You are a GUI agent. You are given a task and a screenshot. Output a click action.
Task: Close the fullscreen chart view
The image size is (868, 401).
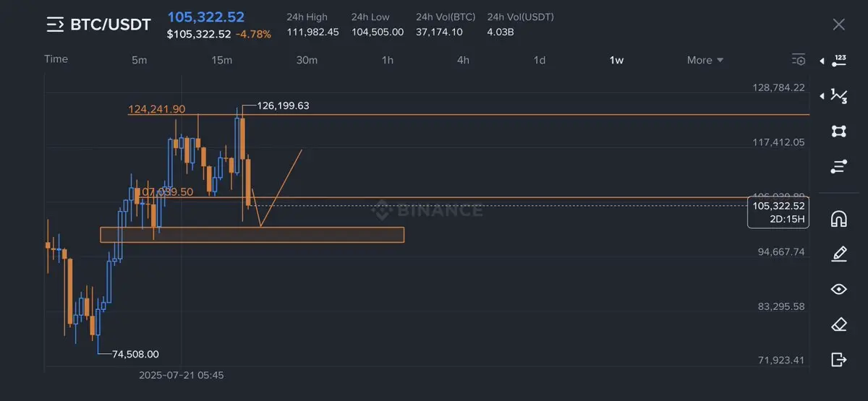[838, 25]
